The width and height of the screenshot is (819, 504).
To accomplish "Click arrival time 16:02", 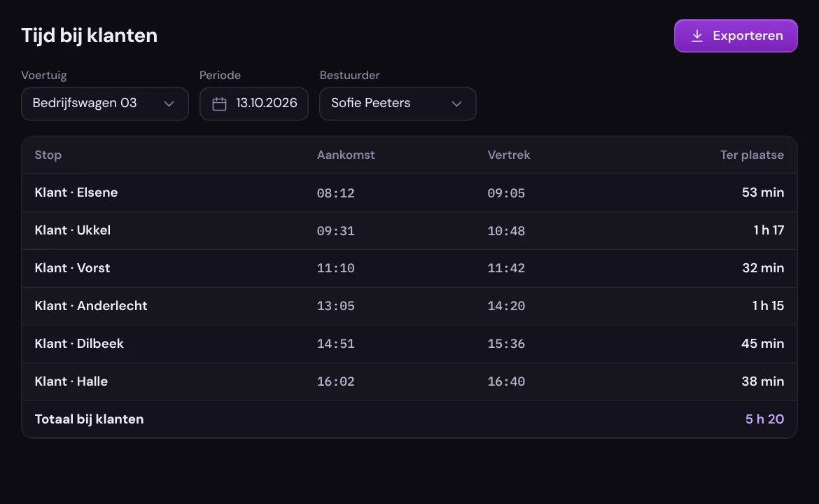I will (336, 381).
